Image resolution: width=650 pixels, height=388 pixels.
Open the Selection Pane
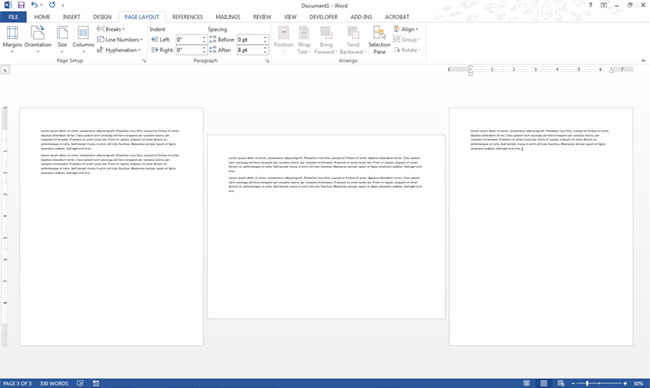379,40
